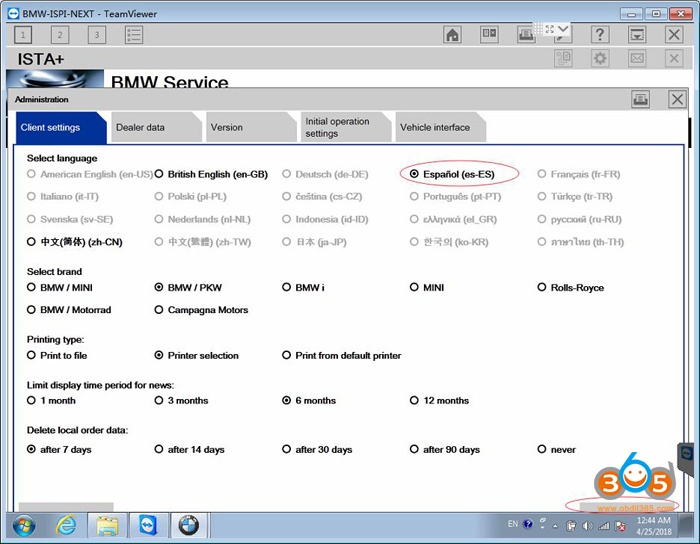The image size is (700, 544).
Task: Open the side-by-side display icon
Action: (489, 34)
